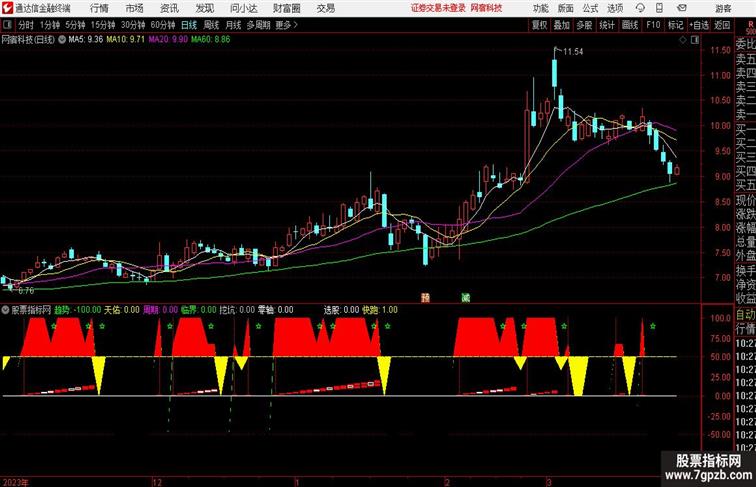Switch to 1分钟 period
The width and height of the screenshot is (756, 487).
coord(50,25)
